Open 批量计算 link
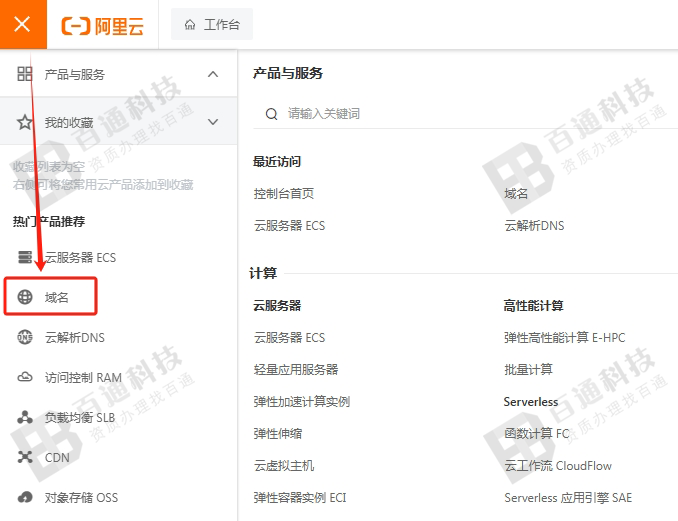This screenshot has height=521, width=678. (528, 370)
